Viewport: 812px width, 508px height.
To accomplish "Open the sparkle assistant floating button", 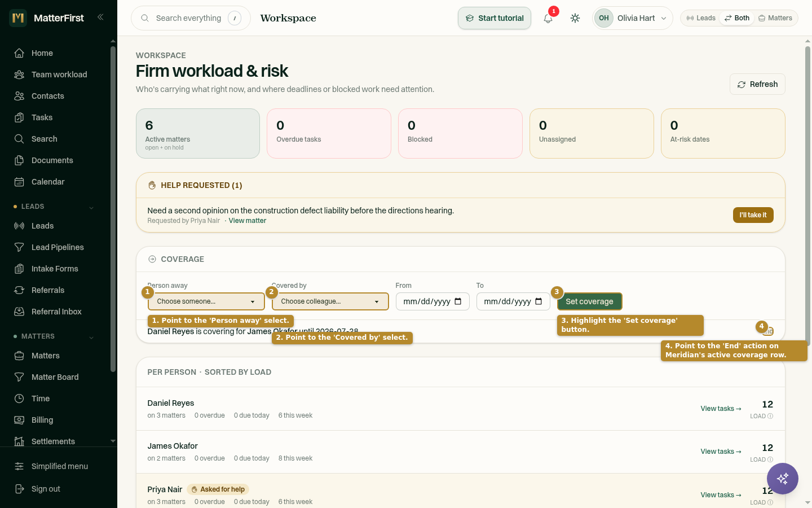I will (783, 479).
